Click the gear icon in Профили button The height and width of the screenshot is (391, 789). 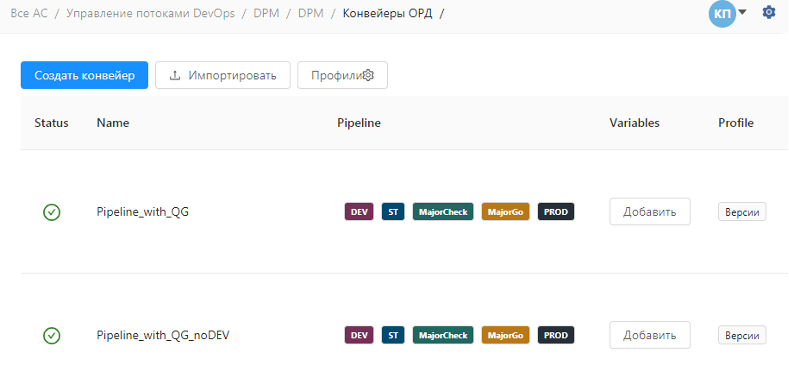368,75
